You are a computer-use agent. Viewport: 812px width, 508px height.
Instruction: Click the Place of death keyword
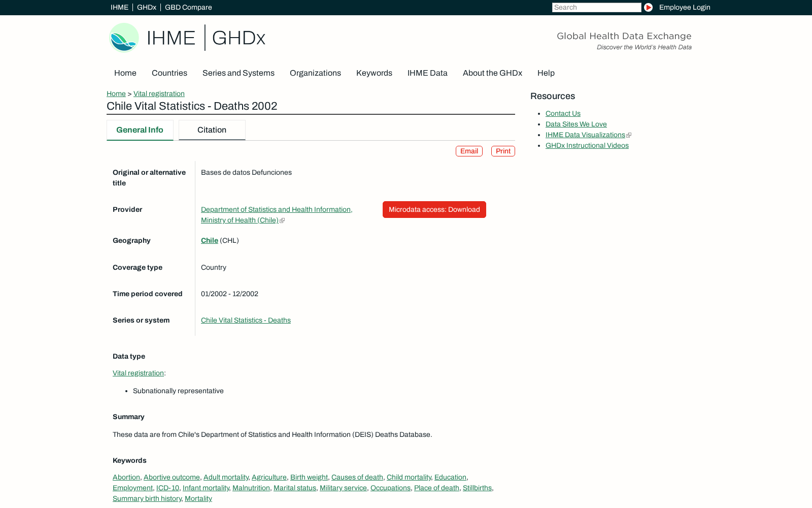tap(436, 488)
